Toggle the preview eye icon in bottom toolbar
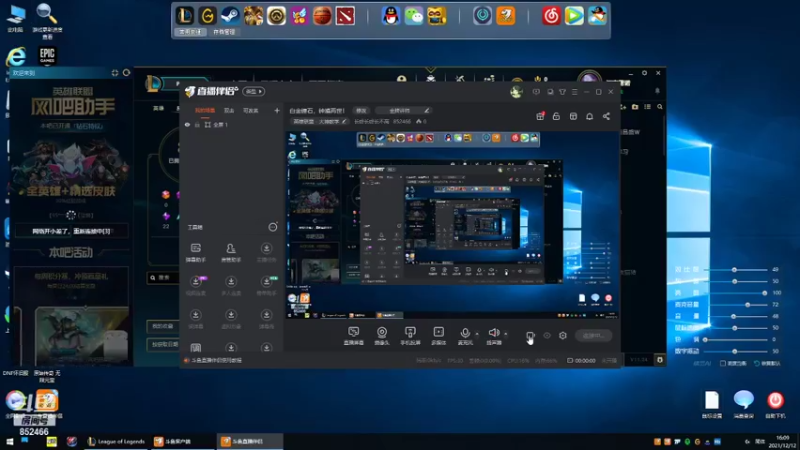 (x=547, y=336)
